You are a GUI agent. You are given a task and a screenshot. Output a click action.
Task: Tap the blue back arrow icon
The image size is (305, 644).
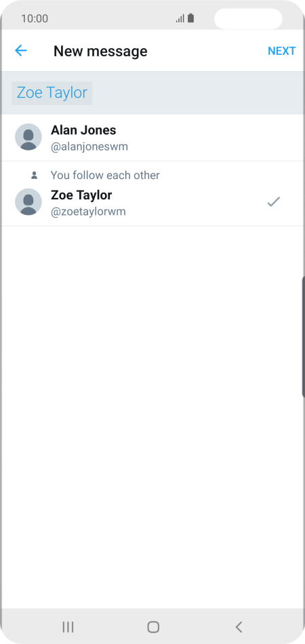pos(20,51)
